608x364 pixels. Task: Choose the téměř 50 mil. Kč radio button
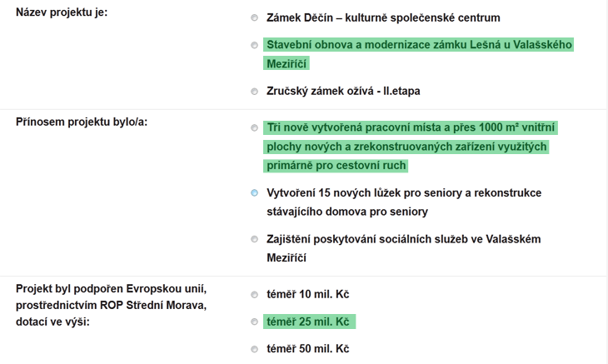[x=254, y=349]
